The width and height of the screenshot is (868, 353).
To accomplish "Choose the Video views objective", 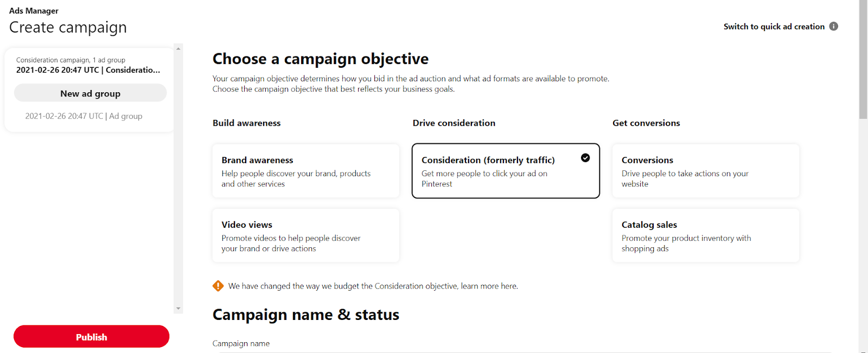I will pos(305,235).
